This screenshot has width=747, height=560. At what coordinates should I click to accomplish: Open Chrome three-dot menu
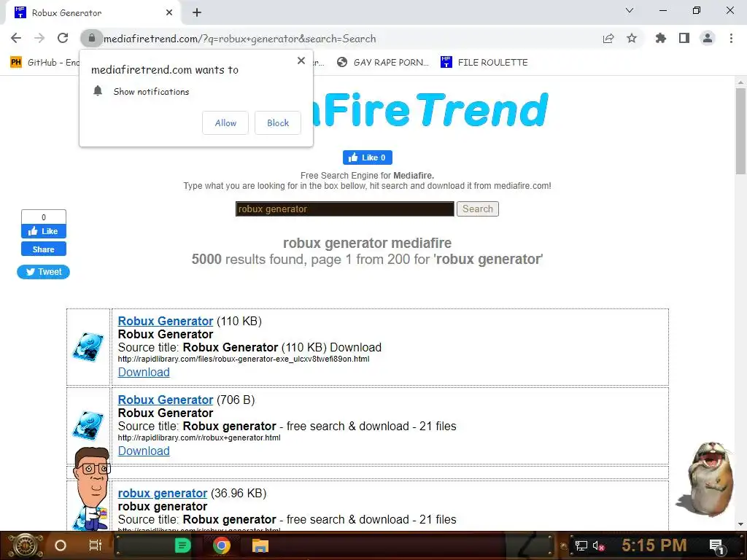click(x=731, y=38)
